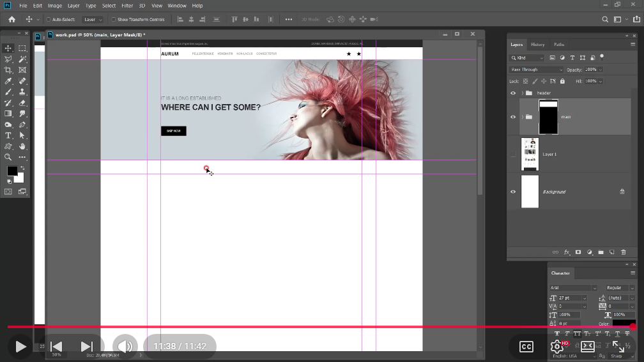This screenshot has height=362, width=644.
Task: Toggle Quick Mask mode icon
Action: click(8, 192)
